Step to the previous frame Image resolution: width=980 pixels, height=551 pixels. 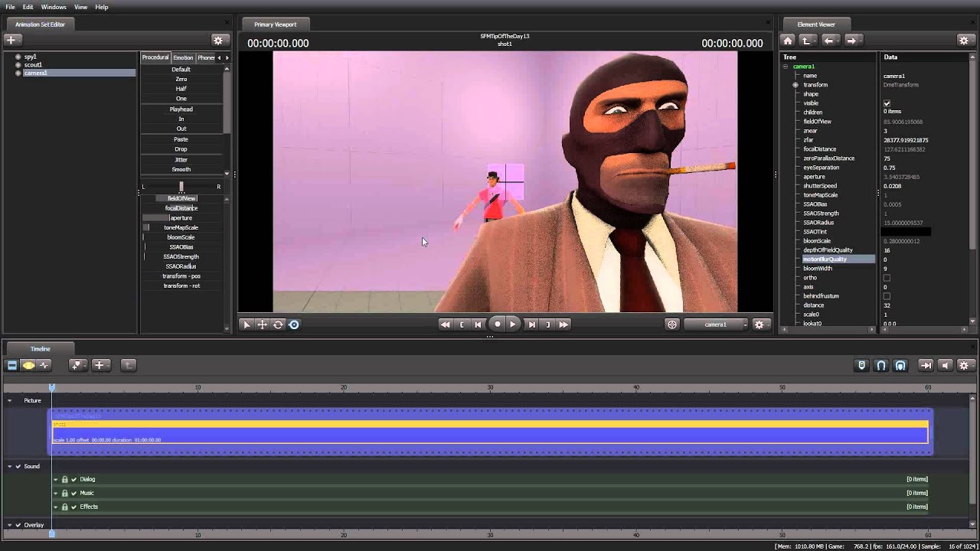[478, 324]
